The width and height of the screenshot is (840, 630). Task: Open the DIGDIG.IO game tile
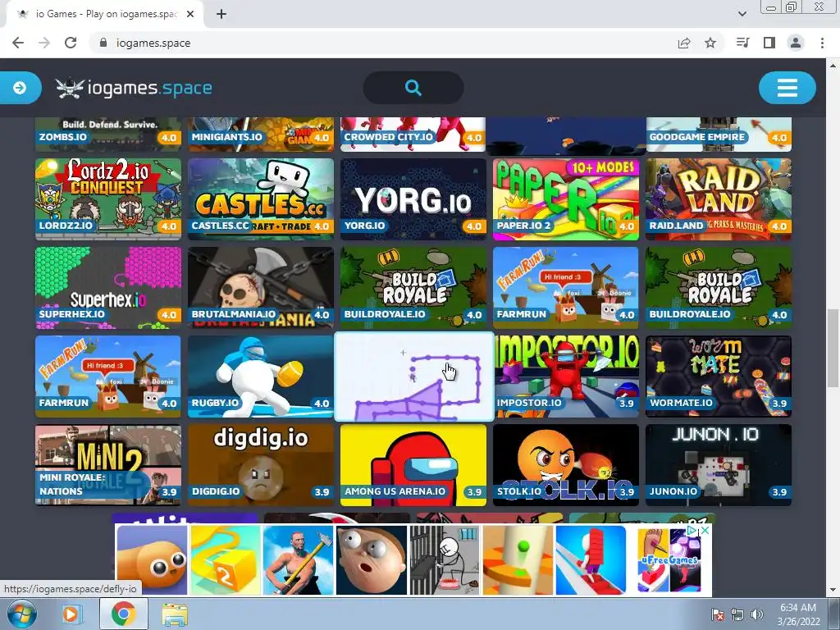(260, 465)
